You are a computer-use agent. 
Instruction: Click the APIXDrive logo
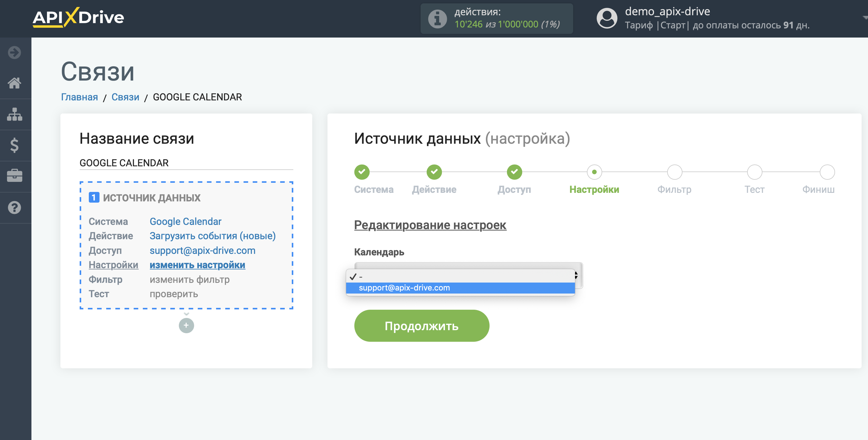(x=78, y=17)
